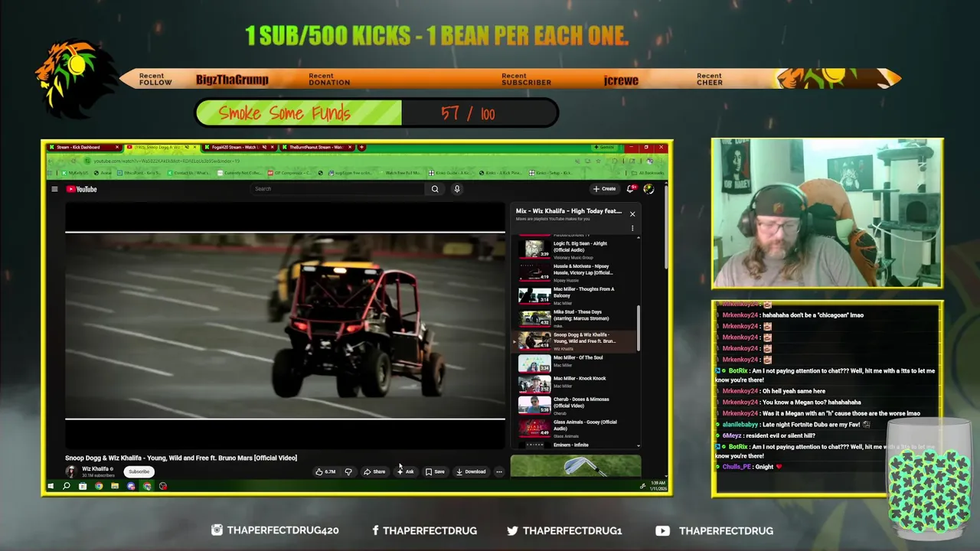Click the Mix - Wiz Khalifa - High Today title
980x551 pixels.
click(569, 211)
